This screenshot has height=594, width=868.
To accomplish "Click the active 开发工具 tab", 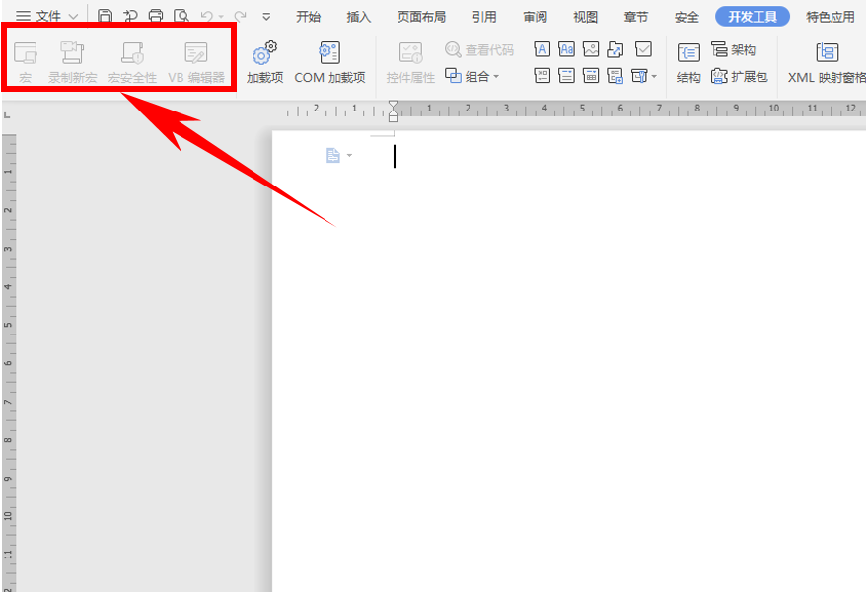I will [753, 17].
